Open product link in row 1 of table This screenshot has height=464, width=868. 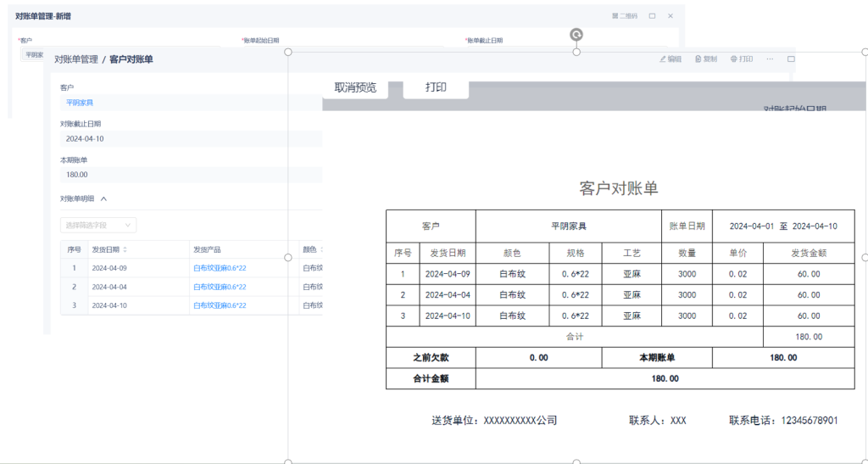coord(220,268)
